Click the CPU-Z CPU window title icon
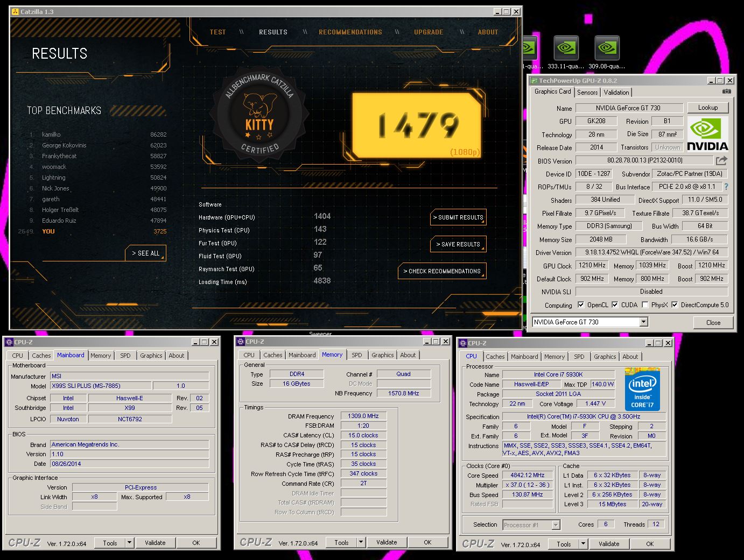Screen dimensions: 744x560 click(x=462, y=343)
